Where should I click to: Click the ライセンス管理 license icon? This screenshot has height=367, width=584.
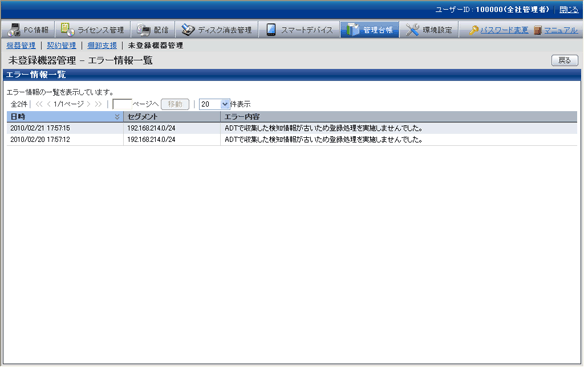pyautogui.click(x=67, y=29)
